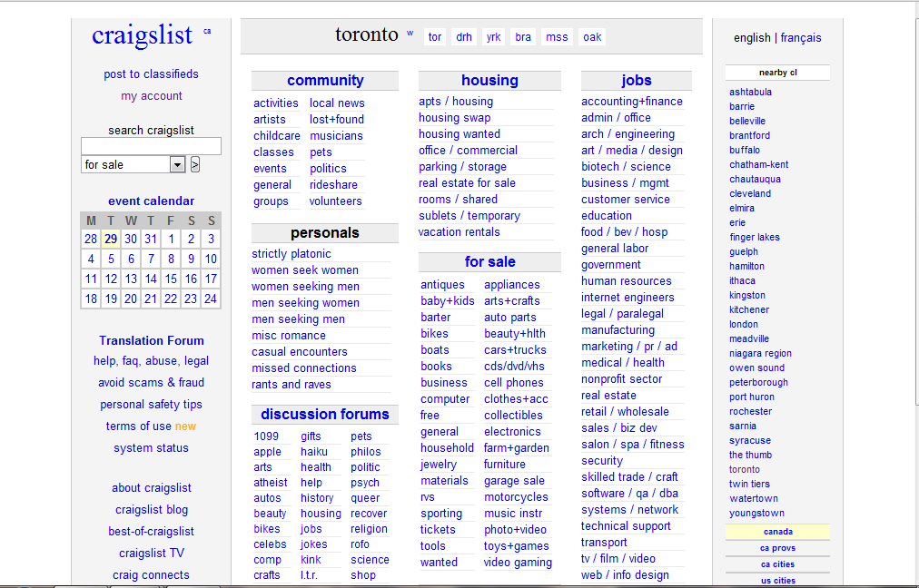
Task: Open "avoid scams & fraud"
Action: click(152, 382)
